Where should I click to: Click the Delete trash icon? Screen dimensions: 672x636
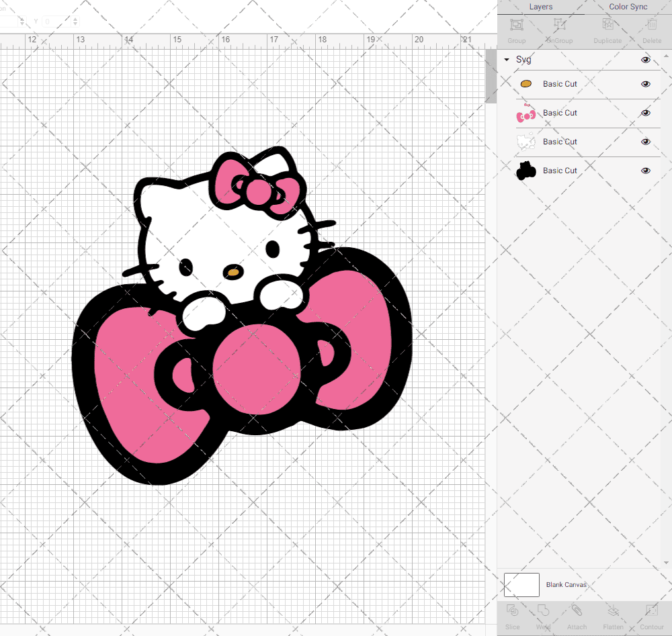652,25
